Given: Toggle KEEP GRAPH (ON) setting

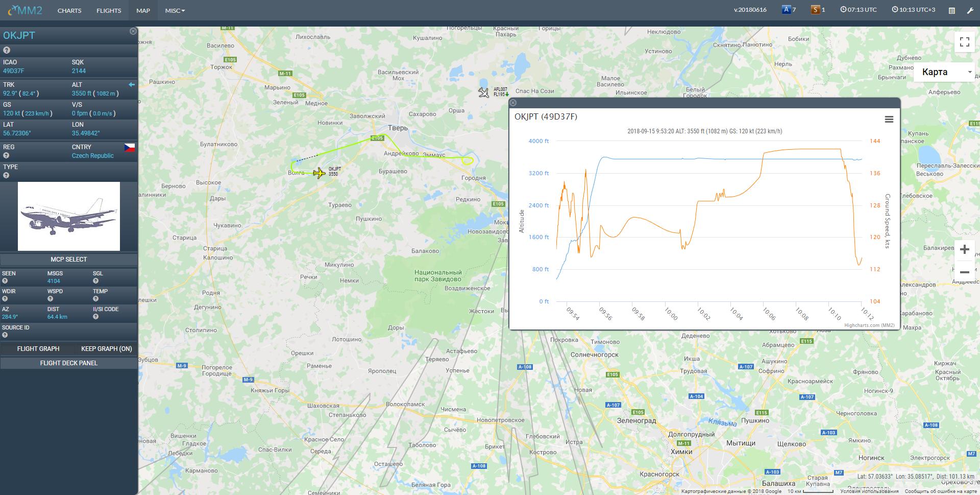Looking at the screenshot, I should [106, 349].
